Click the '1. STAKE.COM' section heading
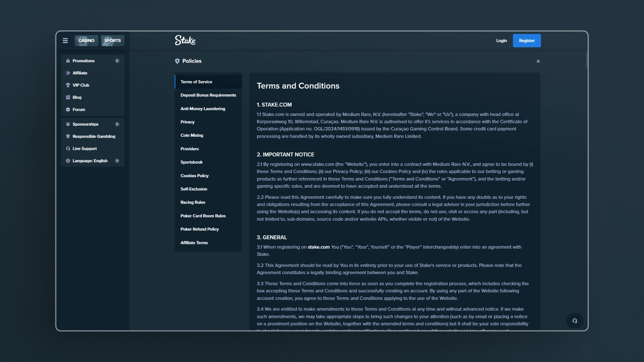 pyautogui.click(x=274, y=105)
